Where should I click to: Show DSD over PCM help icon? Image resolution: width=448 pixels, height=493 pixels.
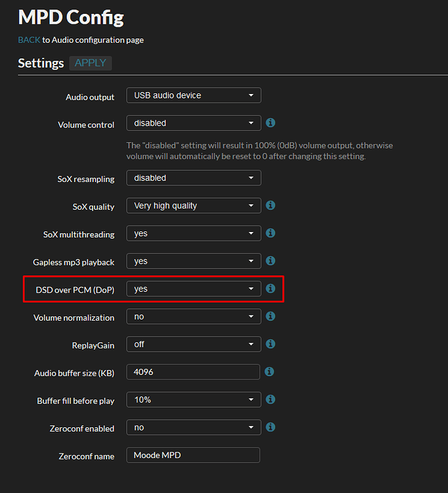point(271,289)
